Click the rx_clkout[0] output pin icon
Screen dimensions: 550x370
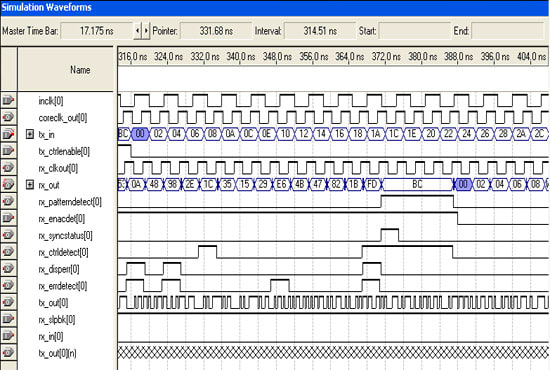coord(8,168)
